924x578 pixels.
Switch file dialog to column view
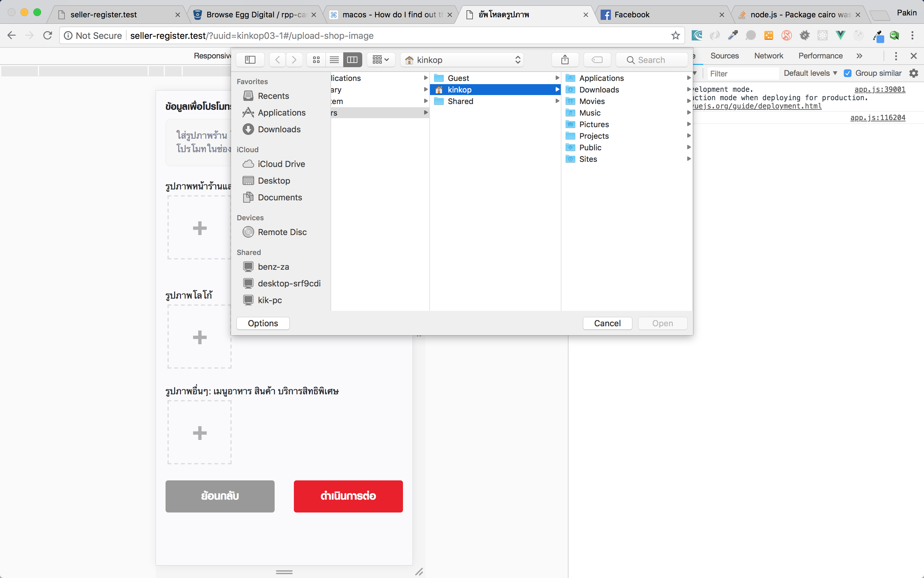click(352, 60)
